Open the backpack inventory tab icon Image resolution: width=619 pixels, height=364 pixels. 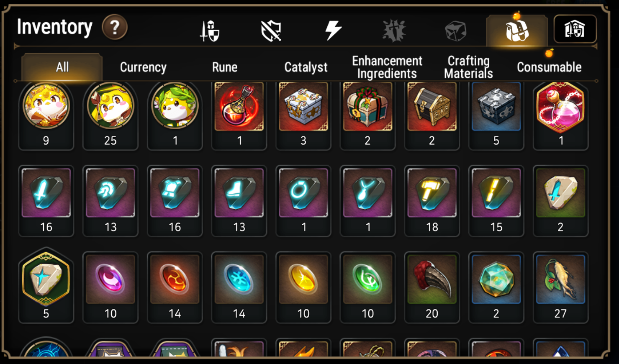point(517,31)
